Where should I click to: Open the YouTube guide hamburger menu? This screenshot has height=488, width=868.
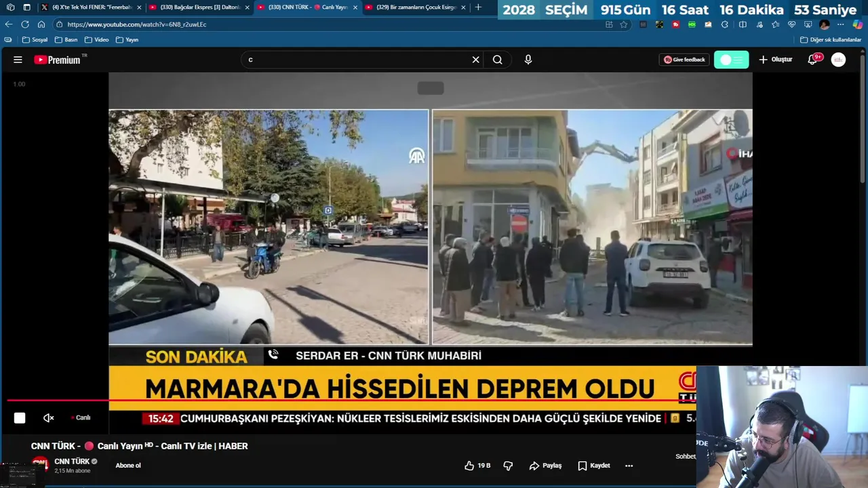[18, 60]
